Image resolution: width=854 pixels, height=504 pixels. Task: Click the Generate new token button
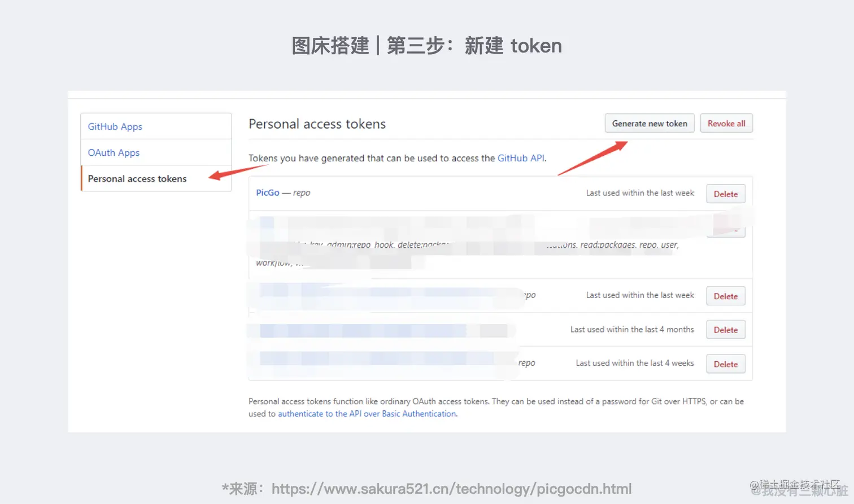pos(650,124)
